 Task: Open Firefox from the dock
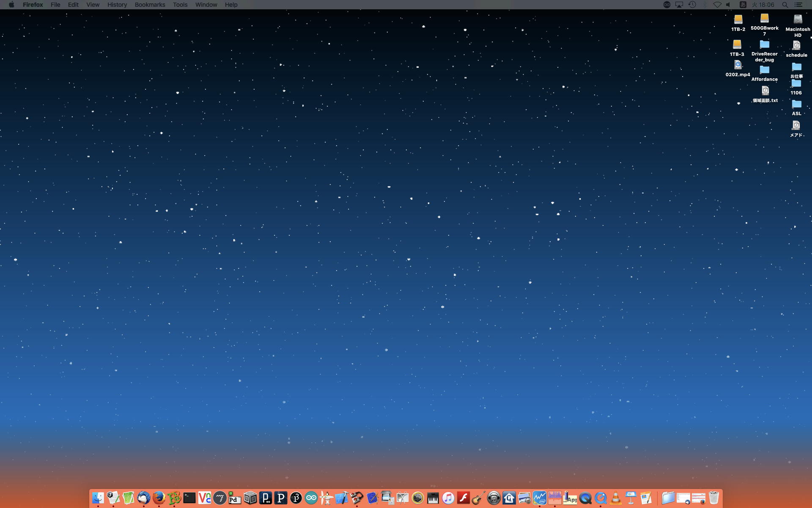(x=159, y=498)
